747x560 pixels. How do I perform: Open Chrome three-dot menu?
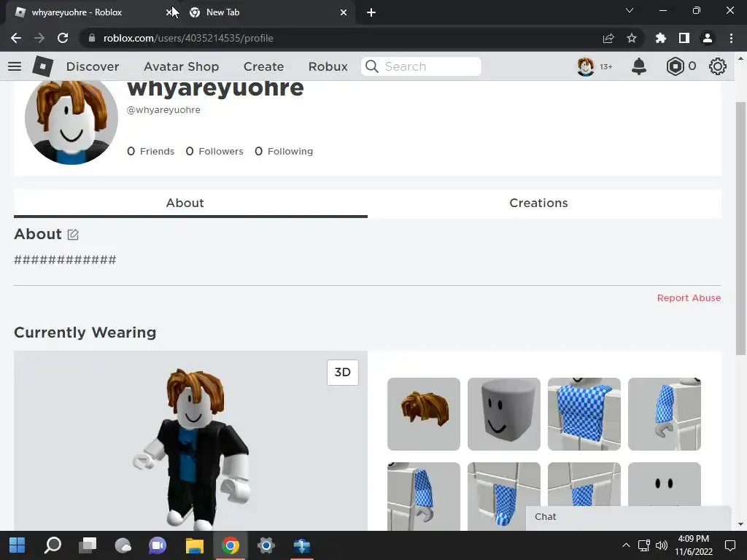pos(731,38)
